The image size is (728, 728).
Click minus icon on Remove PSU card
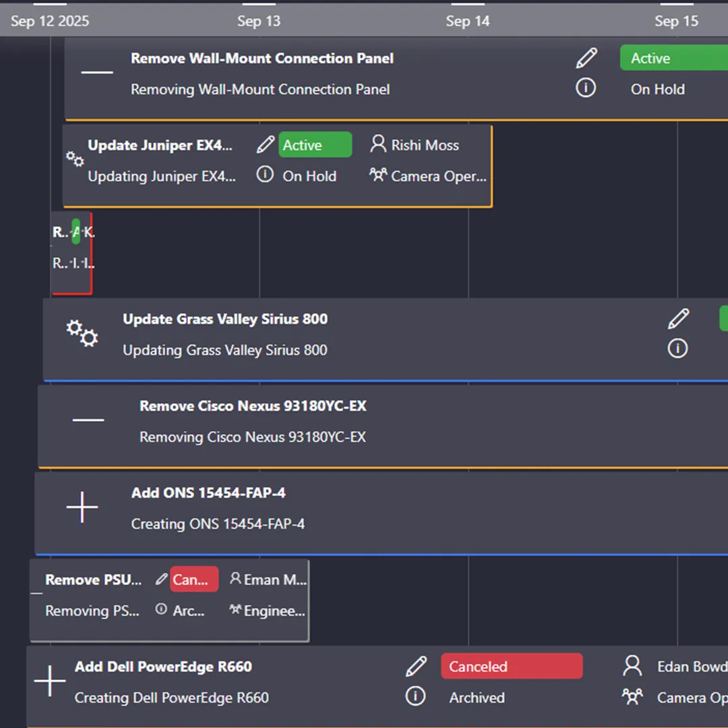tap(36, 593)
